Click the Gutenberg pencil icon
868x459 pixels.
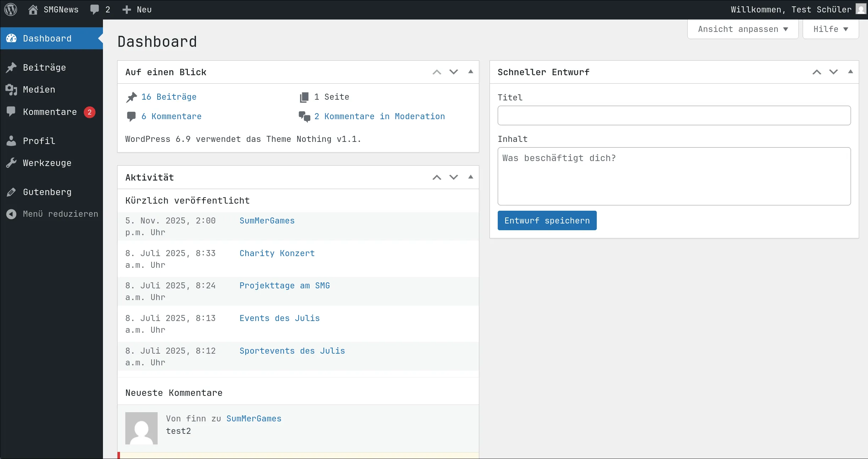coord(12,192)
